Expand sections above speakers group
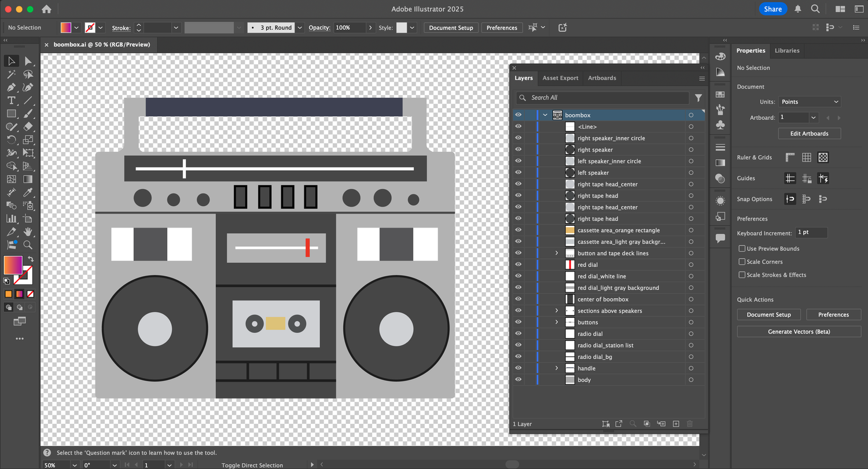Viewport: 868px width, 469px height. [557, 311]
